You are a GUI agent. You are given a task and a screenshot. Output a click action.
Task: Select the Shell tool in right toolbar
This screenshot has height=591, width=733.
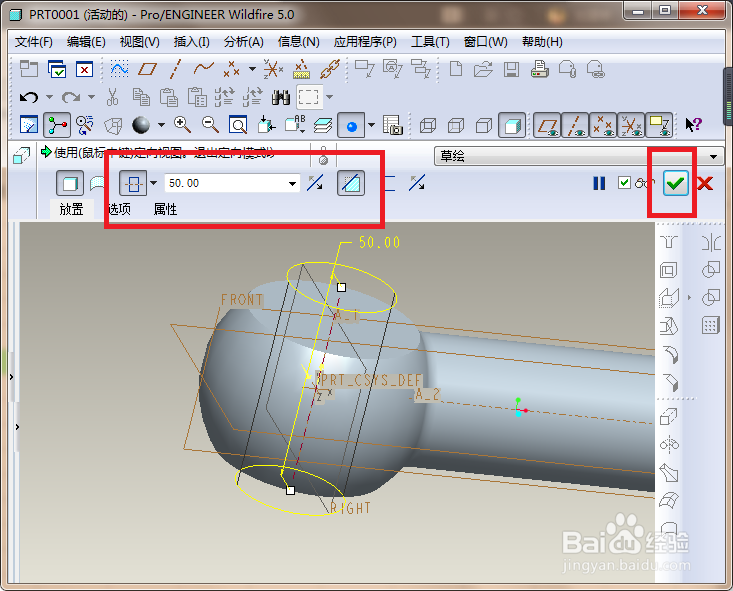tap(669, 270)
